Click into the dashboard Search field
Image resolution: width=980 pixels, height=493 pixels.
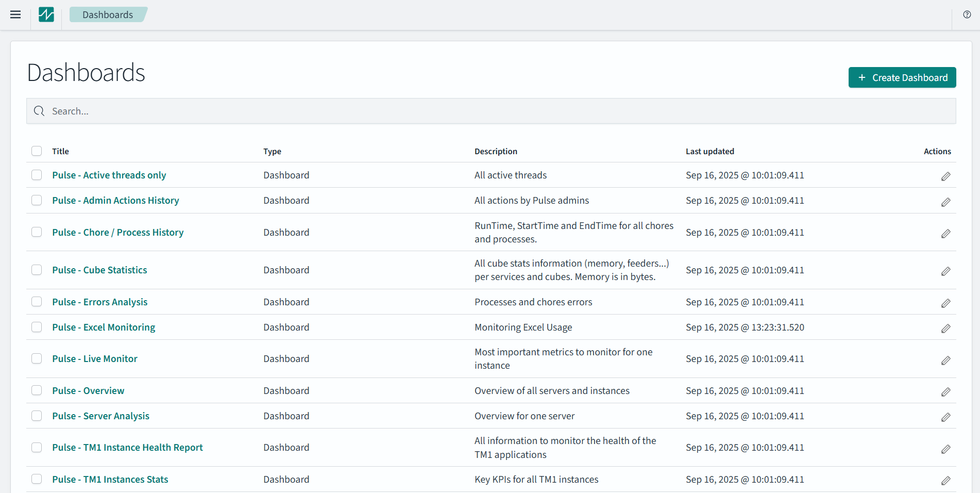(x=489, y=111)
